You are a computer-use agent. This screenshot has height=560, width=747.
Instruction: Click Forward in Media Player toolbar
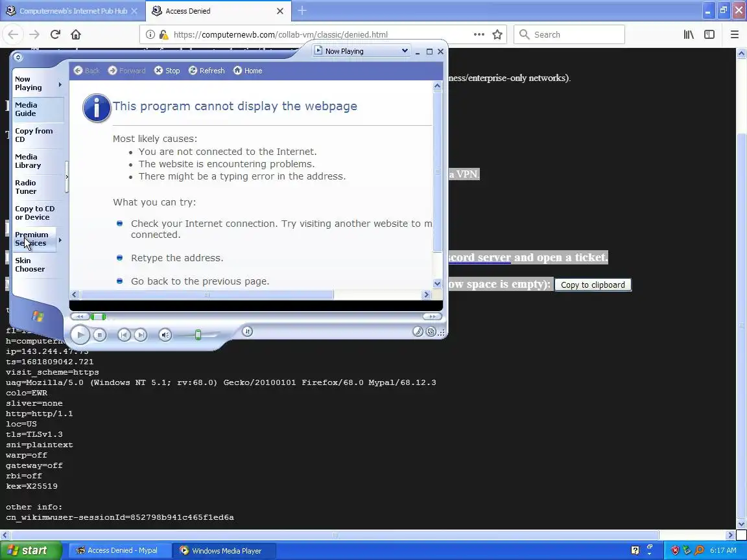[126, 71]
